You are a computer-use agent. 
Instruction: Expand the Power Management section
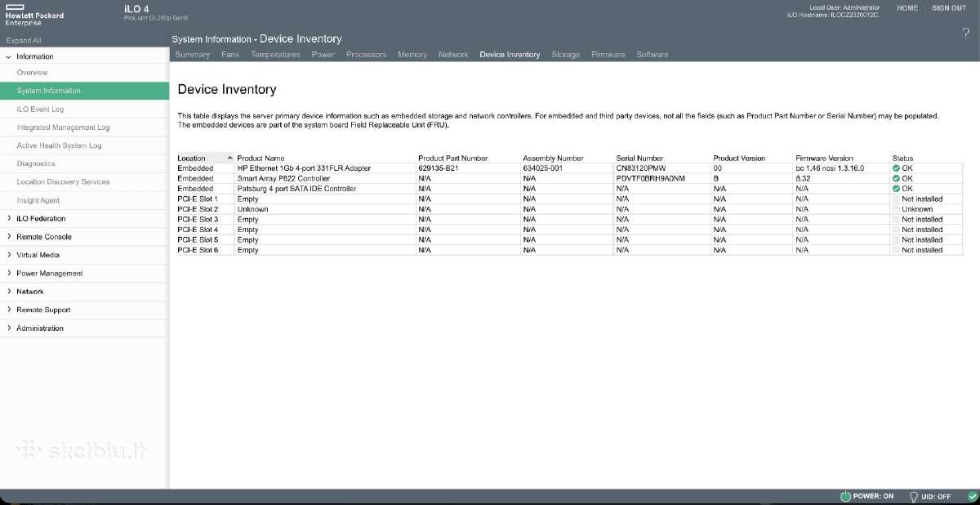(x=8, y=274)
